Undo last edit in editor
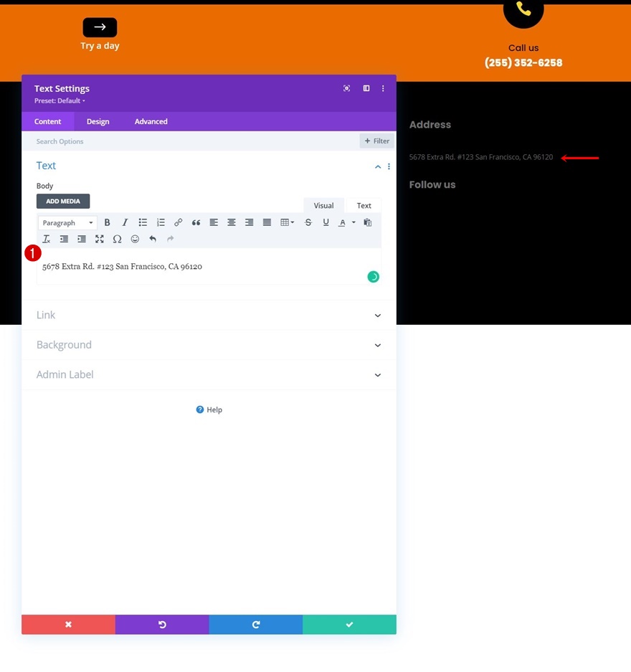631x672 pixels. point(153,239)
